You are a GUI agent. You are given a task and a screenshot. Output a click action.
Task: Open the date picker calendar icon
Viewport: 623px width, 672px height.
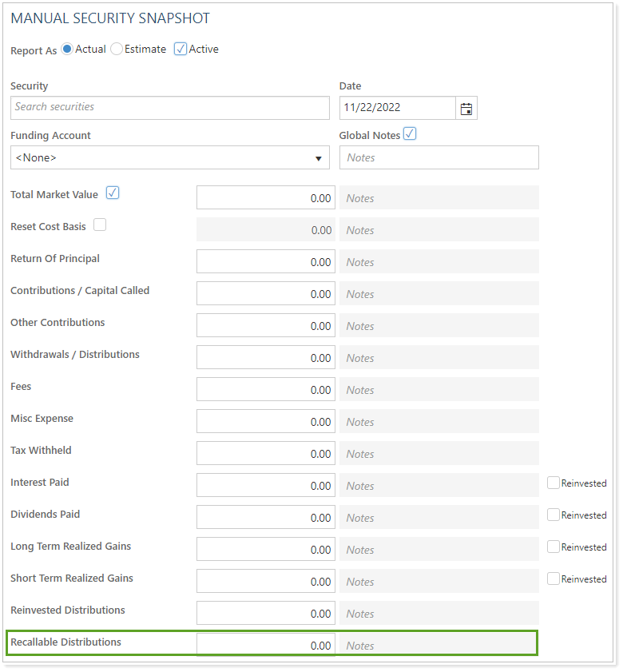tap(466, 109)
